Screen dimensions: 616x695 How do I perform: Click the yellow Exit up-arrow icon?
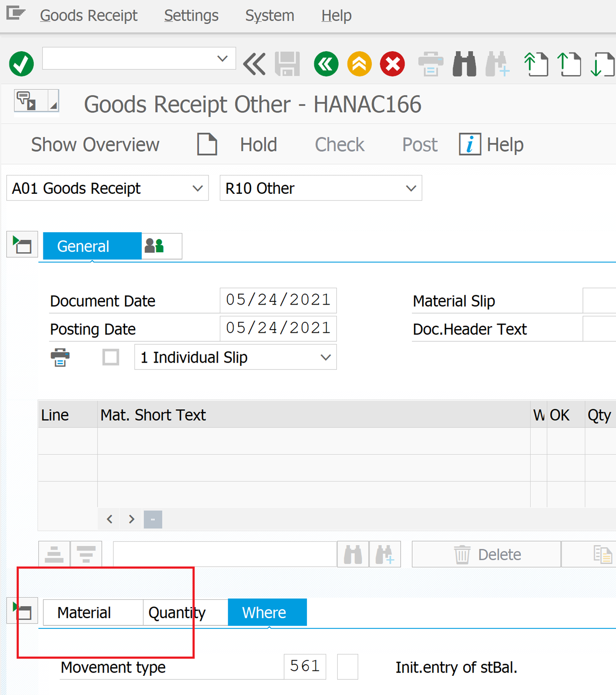click(x=359, y=64)
